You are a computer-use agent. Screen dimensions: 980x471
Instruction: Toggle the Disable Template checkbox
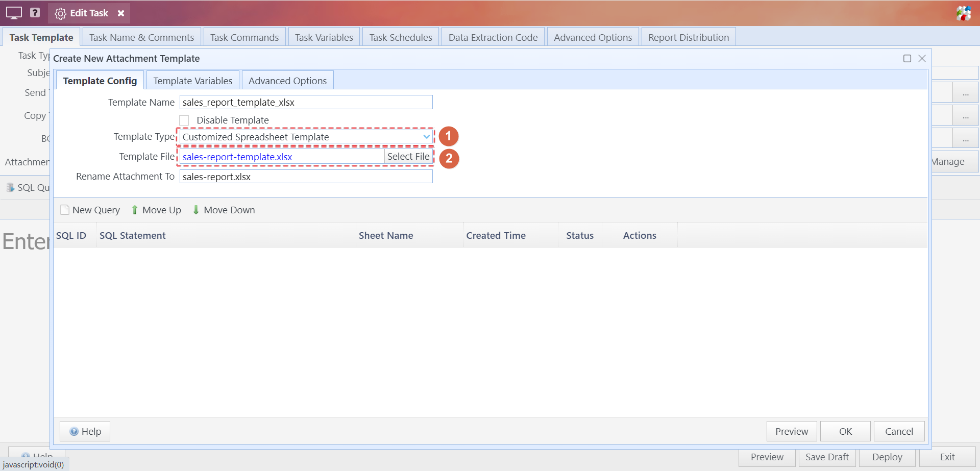click(x=184, y=120)
